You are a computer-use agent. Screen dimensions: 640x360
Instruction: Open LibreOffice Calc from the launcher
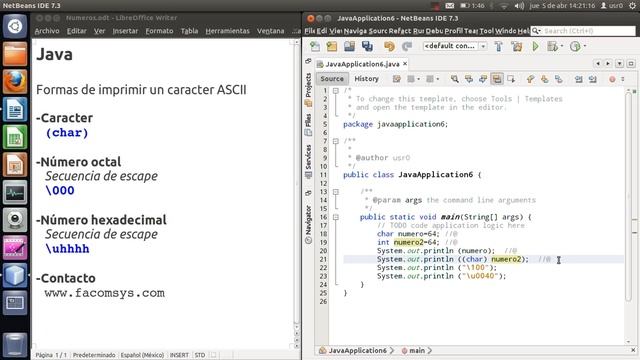click(15, 137)
